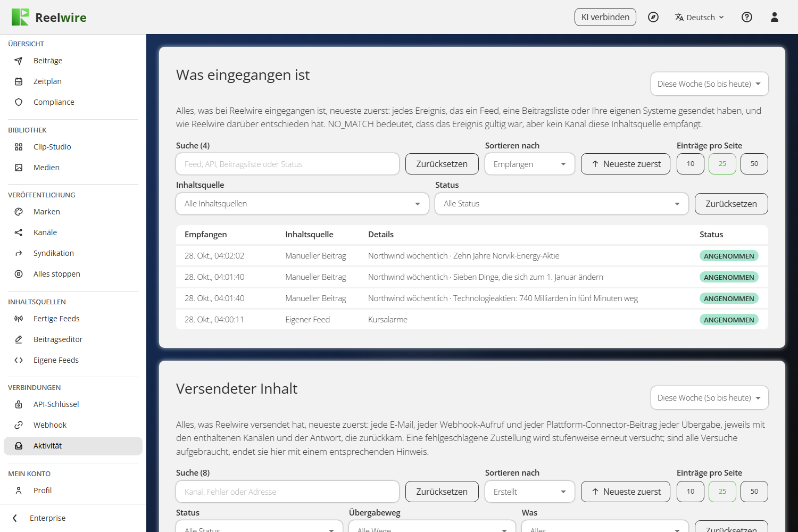Set 50 entries per page for Was eingegangen ist
This screenshot has height=532, width=798.
[x=754, y=164]
